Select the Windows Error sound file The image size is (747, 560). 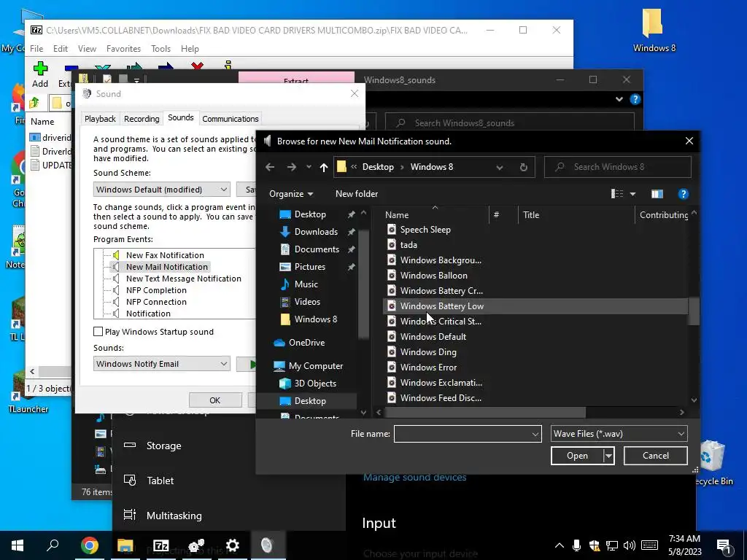[x=427, y=367]
